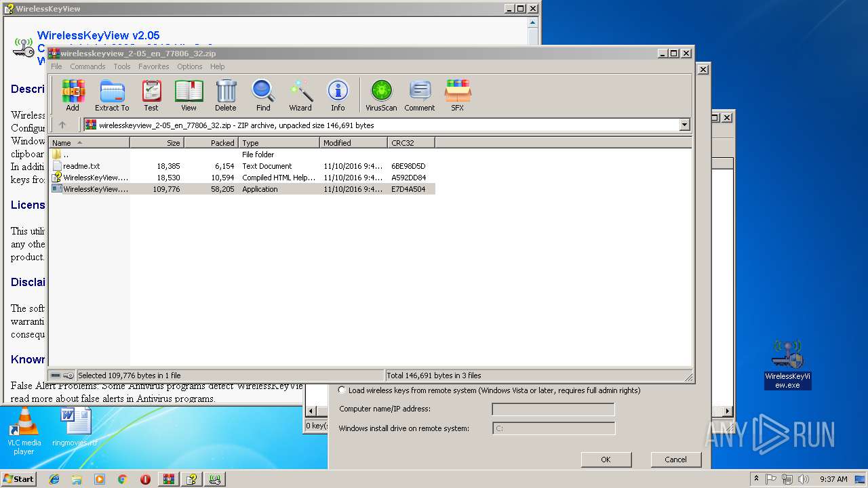Click Cancel in the options dialog

point(675,460)
